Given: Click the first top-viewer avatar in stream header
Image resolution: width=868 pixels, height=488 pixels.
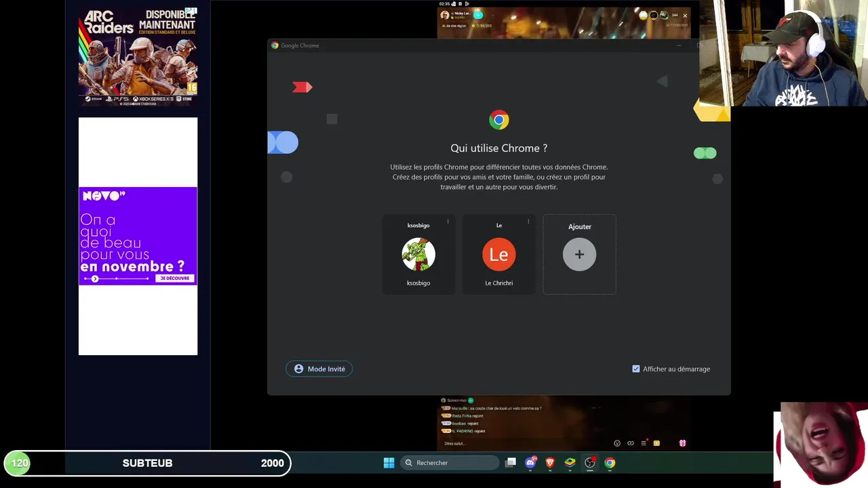Looking at the screenshot, I should [643, 15].
